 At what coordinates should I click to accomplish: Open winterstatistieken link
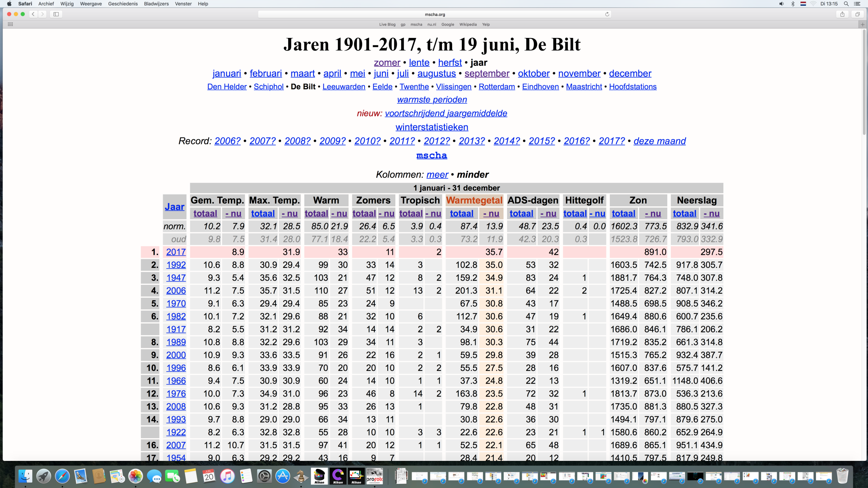click(x=432, y=127)
